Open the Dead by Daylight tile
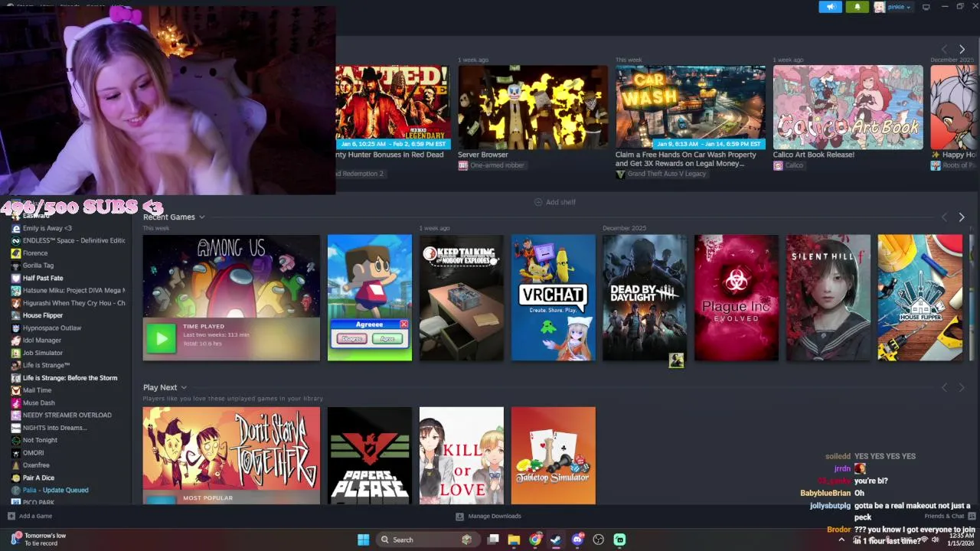The height and width of the screenshot is (551, 980). [645, 297]
